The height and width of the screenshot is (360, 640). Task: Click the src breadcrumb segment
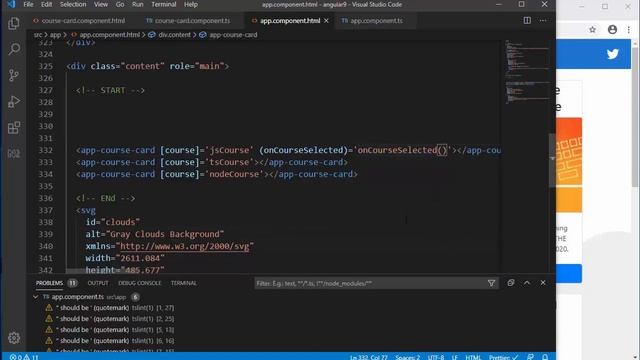pos(38,35)
